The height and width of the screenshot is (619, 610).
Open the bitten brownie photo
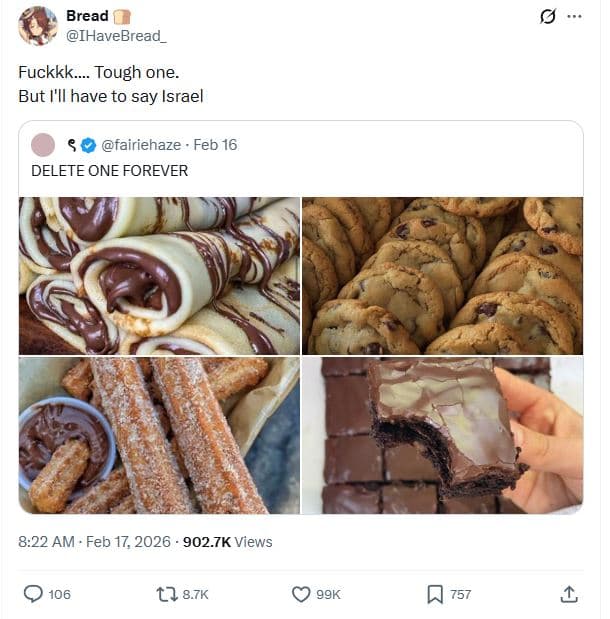point(442,435)
